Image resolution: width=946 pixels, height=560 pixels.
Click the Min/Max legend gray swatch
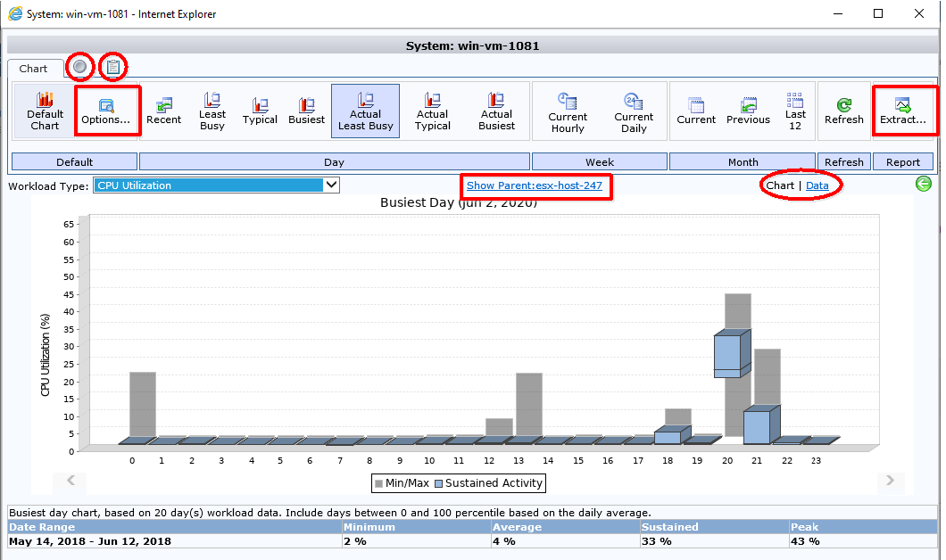pyautogui.click(x=379, y=483)
